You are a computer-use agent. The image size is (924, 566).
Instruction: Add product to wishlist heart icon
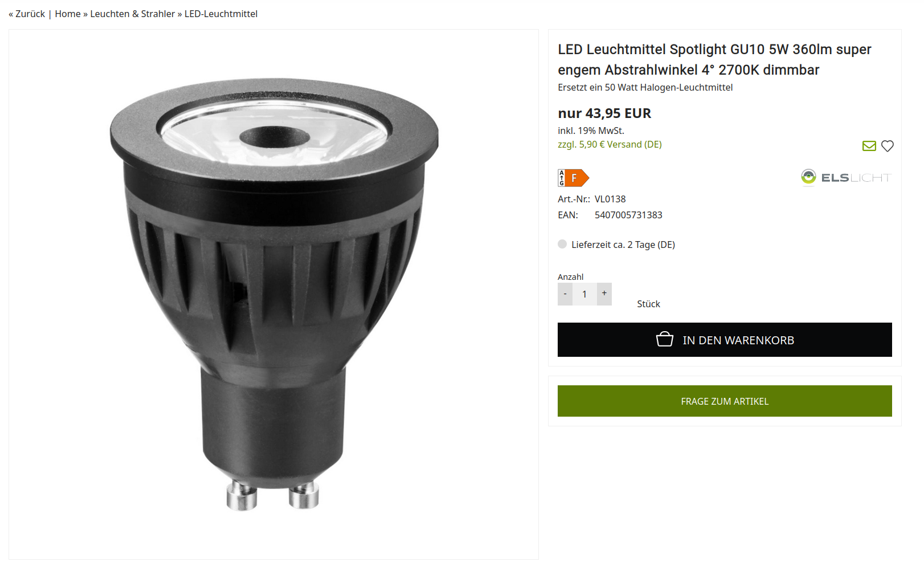coord(887,146)
